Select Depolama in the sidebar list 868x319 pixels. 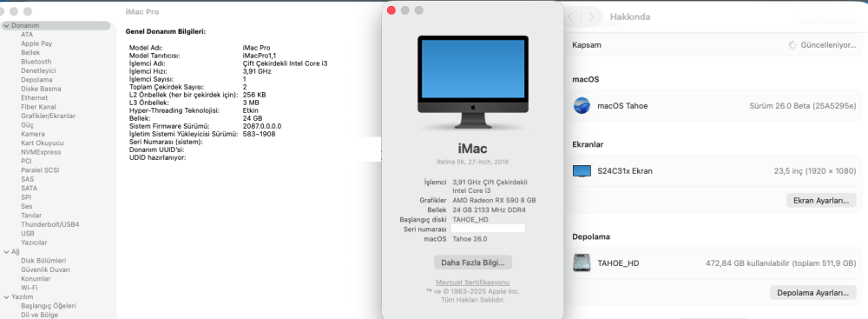coord(37,79)
